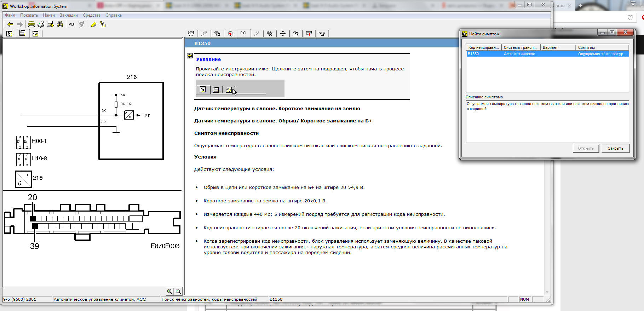The image size is (644, 311).
Task: Click Открыть button in symptom dialog
Action: pos(586,148)
